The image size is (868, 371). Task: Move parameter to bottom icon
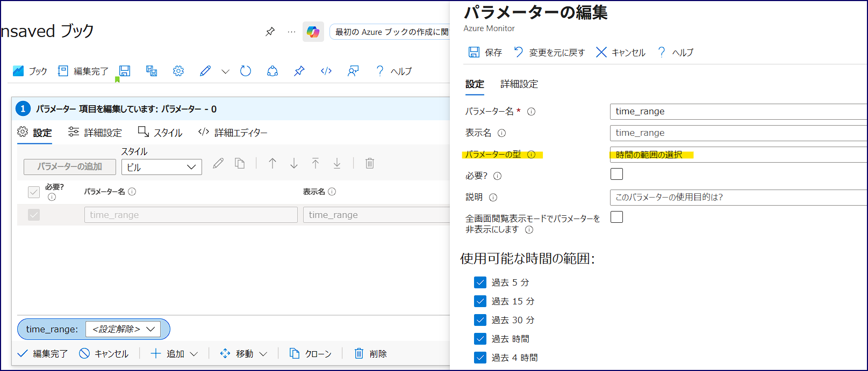(337, 163)
